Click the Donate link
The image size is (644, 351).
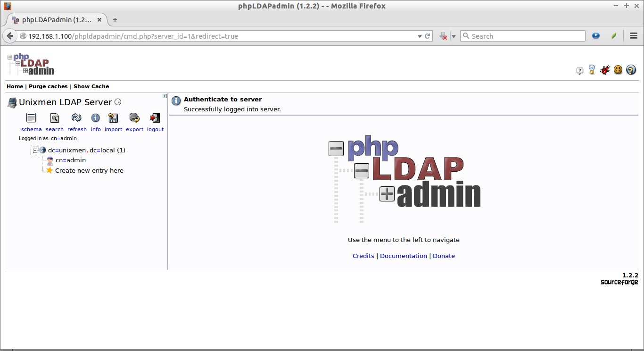[444, 256]
